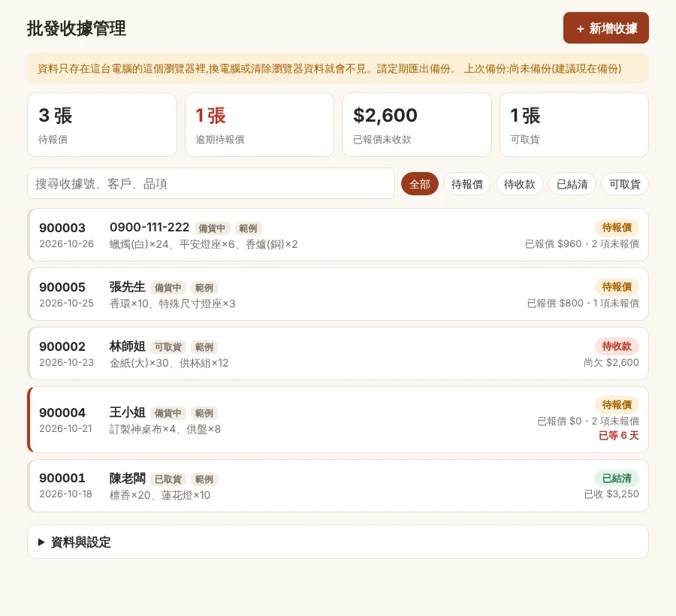This screenshot has width=676, height=616.
Task: Click the date 2026-10-18
Action: coord(65,494)
